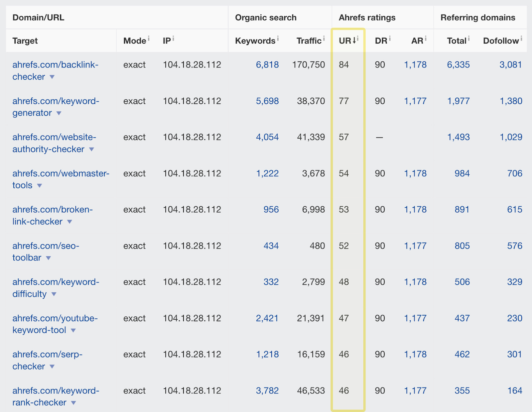Image resolution: width=532 pixels, height=412 pixels.
Task: Open info icon next to IP header
Action: 173,39
